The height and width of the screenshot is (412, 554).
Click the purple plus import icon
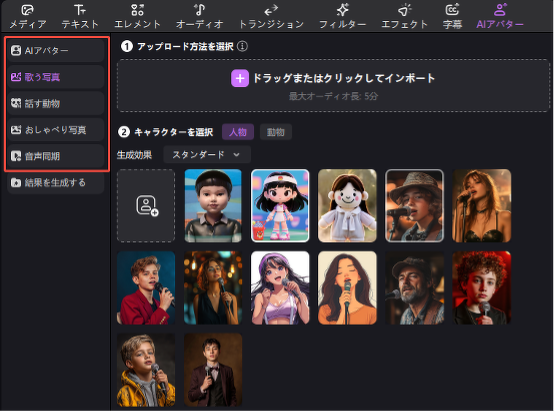pyautogui.click(x=240, y=78)
